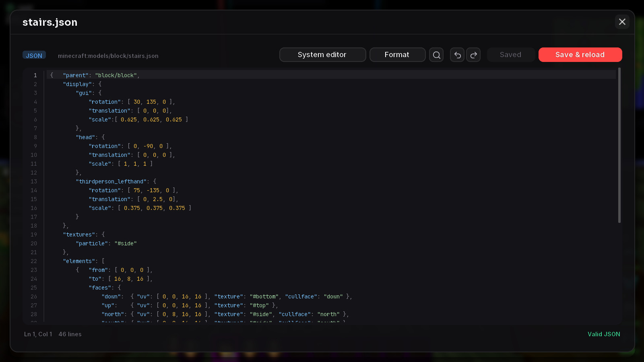Click the stairs.json dialog title
Image resolution: width=644 pixels, height=362 pixels.
[x=50, y=22]
